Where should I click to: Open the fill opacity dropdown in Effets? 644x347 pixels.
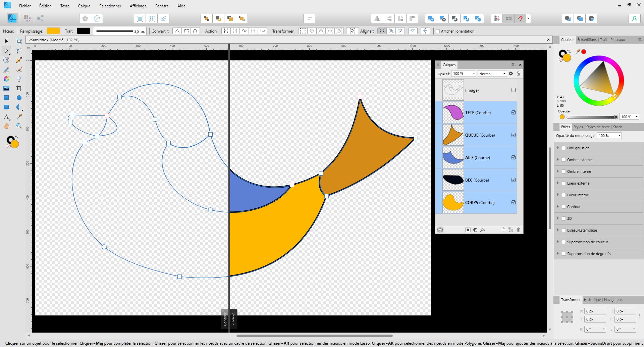[x=619, y=136]
